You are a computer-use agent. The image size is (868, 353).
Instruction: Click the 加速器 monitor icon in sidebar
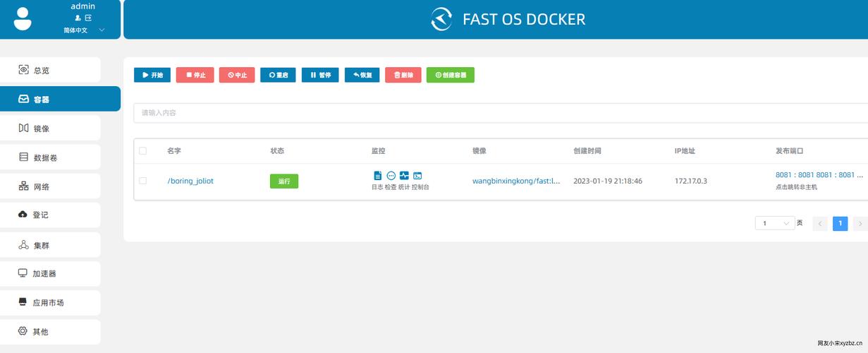click(23, 273)
